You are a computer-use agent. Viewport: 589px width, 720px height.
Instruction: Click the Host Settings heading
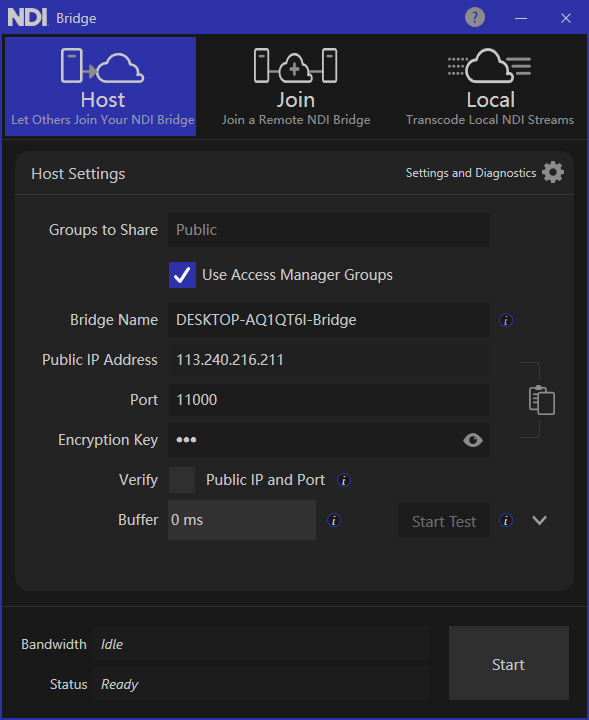[x=78, y=174]
